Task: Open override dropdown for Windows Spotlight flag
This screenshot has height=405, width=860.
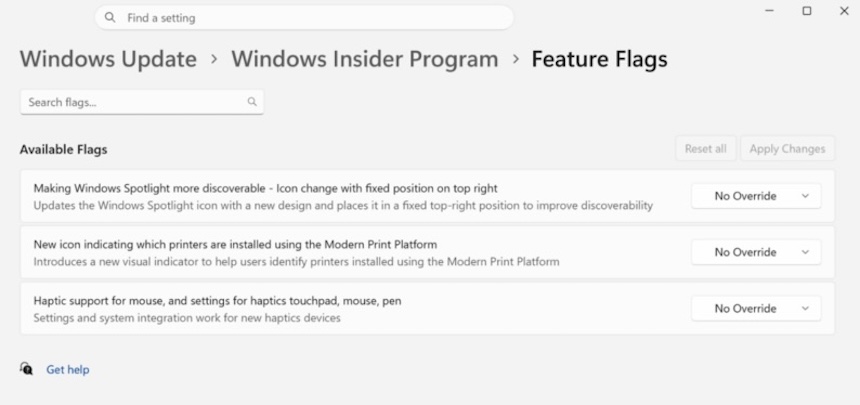Action: tap(756, 196)
